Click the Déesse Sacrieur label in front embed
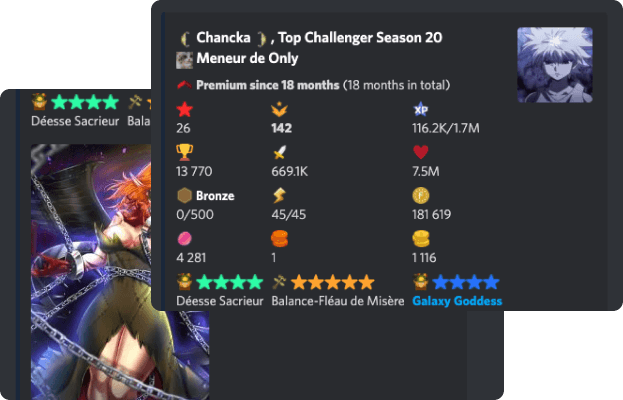 220,301
